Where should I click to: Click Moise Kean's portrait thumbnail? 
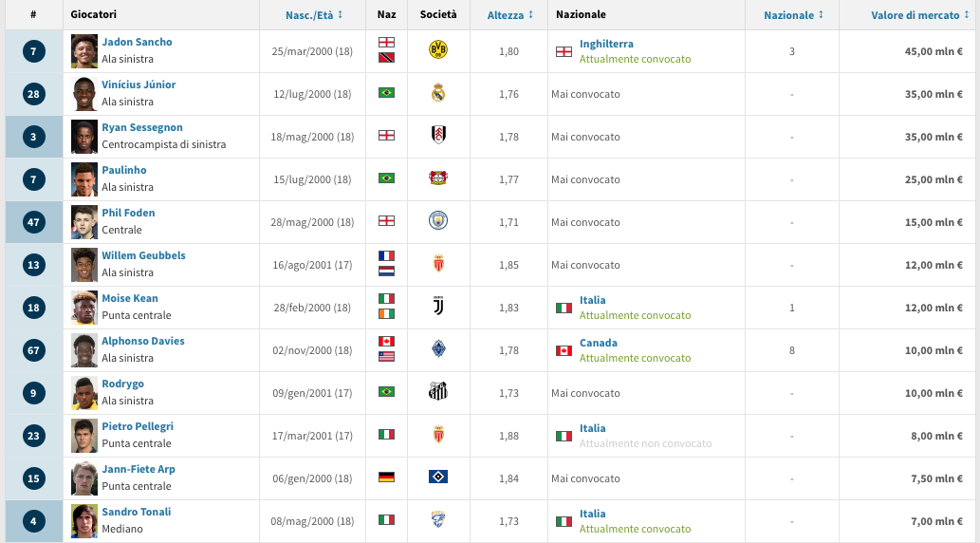click(x=83, y=308)
